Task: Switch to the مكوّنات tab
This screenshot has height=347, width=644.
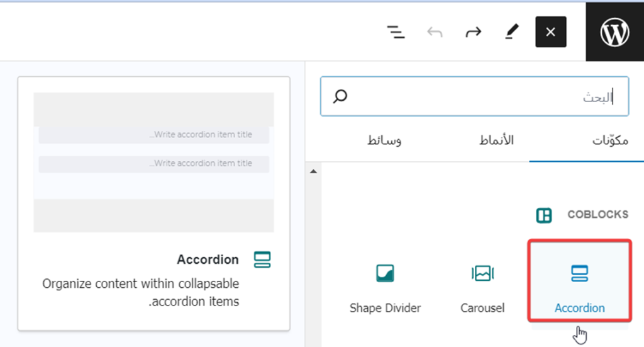Action: click(610, 140)
